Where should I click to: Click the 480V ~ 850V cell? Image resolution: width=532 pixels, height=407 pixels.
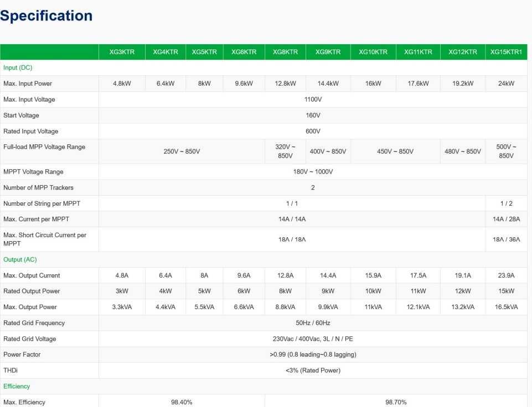click(463, 152)
